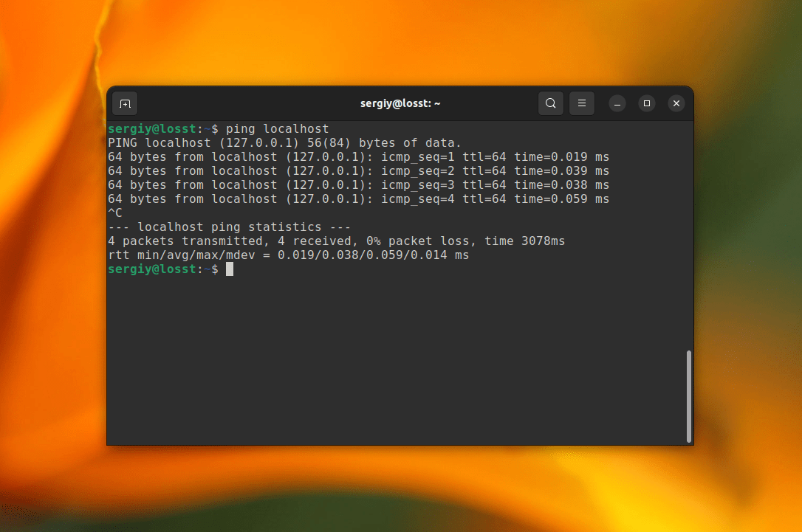Click the line 'PING localhost (127.0.0.1) 56(84) bytes'

tap(284, 143)
